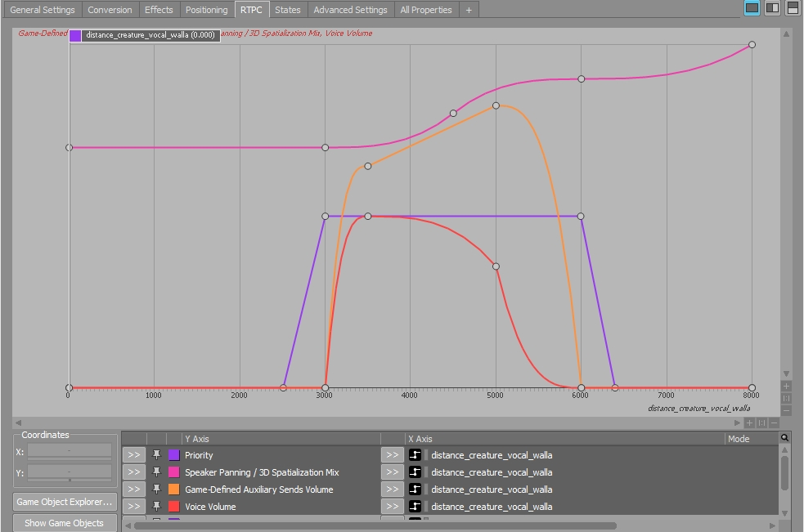The height and width of the screenshot is (532, 804).
Task: Select the side-by-side split layout icon
Action: (x=772, y=7)
